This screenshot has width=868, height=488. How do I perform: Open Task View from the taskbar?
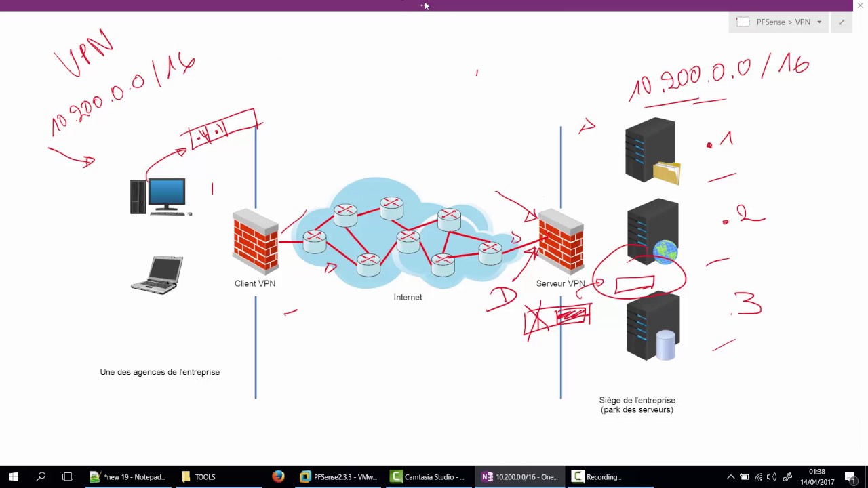[x=68, y=477]
